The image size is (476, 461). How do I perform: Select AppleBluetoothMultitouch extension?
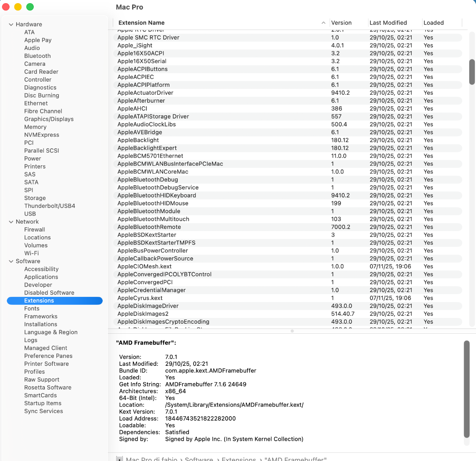click(x=288, y=219)
